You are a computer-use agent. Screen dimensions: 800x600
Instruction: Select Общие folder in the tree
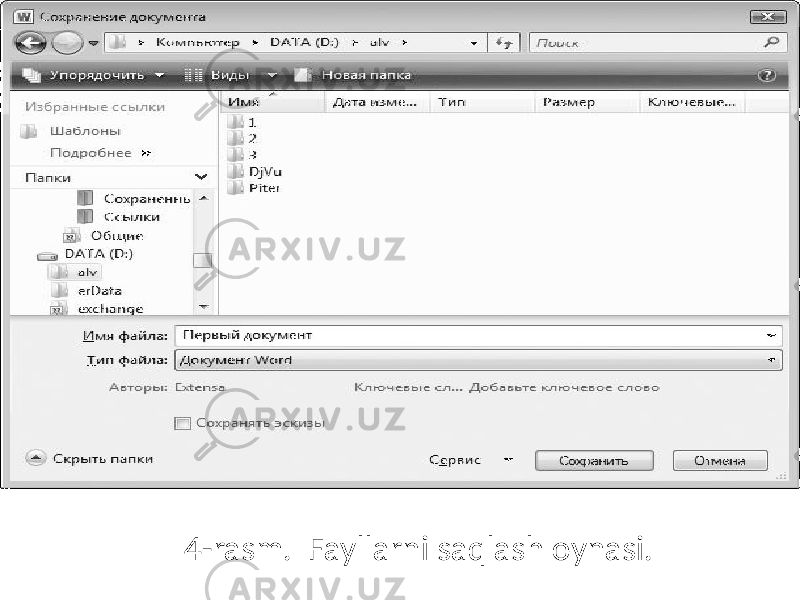pos(103,236)
